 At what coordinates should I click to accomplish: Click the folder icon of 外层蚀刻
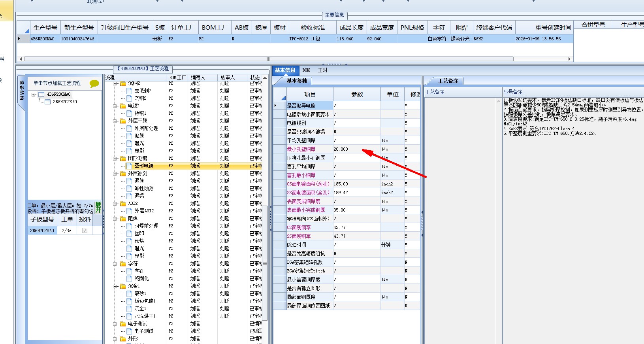(123, 174)
